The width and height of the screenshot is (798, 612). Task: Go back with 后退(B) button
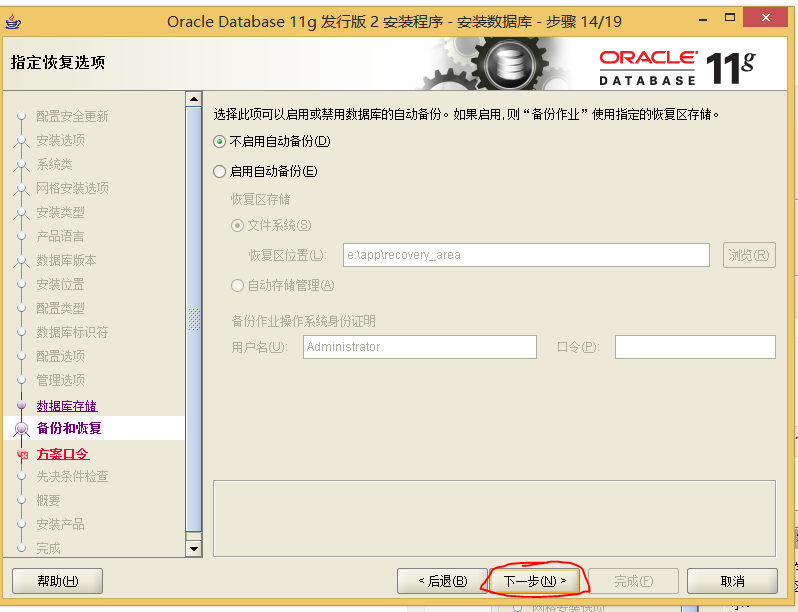442,581
